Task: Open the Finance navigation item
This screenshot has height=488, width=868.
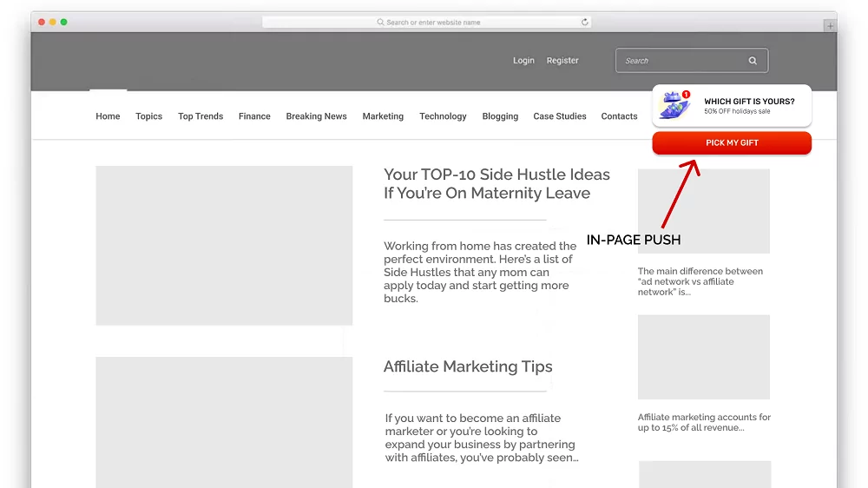Action: [254, 116]
